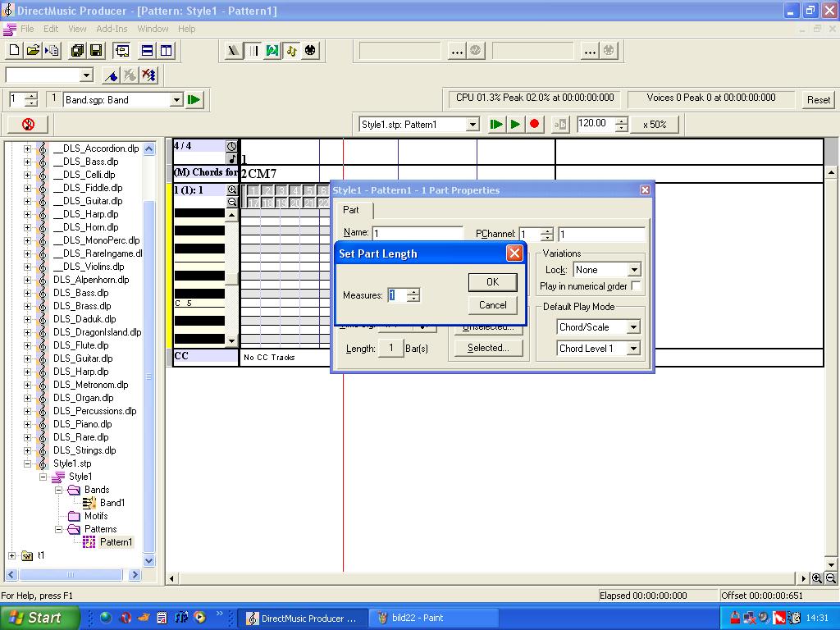This screenshot has width=840, height=630.
Task: Open the Add-Ins menu
Action: pyautogui.click(x=112, y=29)
